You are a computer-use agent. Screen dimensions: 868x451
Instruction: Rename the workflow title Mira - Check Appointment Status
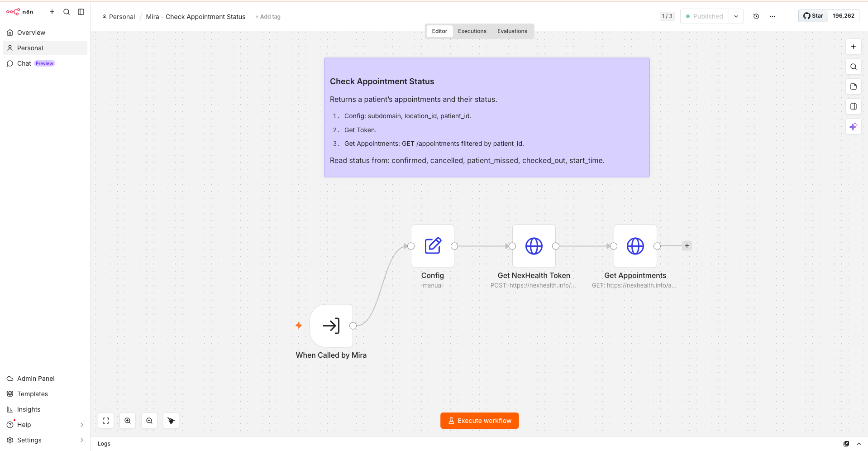pyautogui.click(x=196, y=17)
